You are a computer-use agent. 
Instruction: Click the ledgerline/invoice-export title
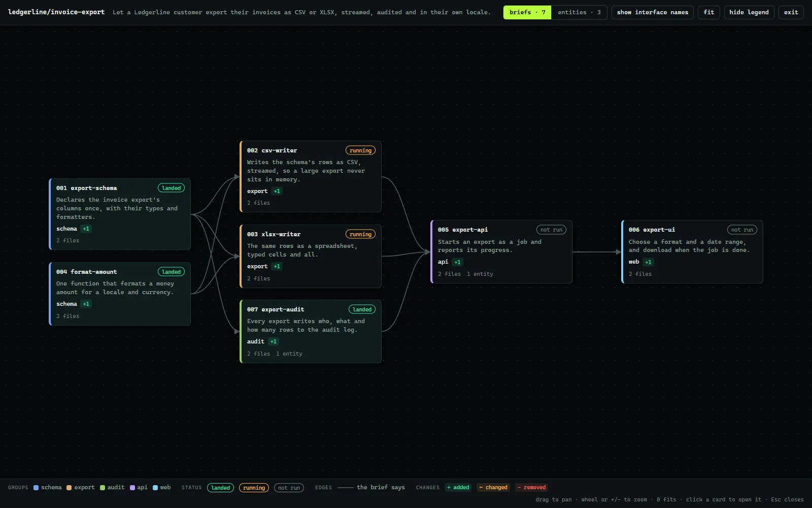pos(56,12)
